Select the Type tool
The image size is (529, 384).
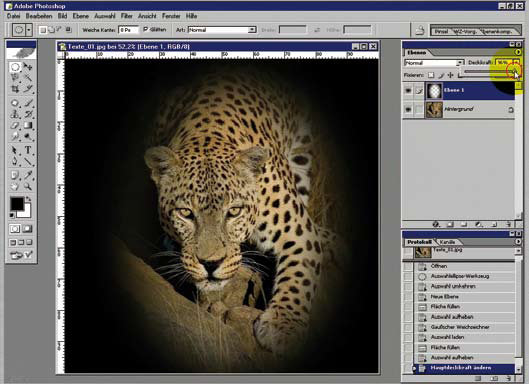click(x=28, y=150)
